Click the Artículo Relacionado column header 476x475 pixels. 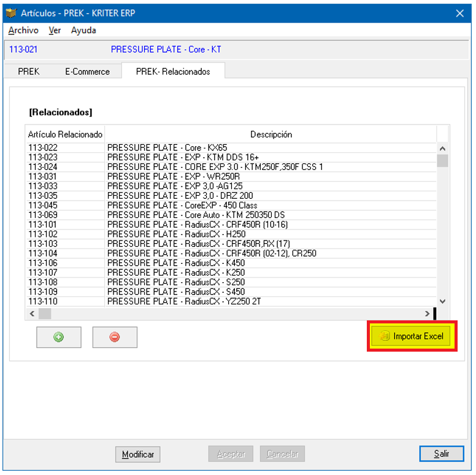pyautogui.click(x=65, y=134)
